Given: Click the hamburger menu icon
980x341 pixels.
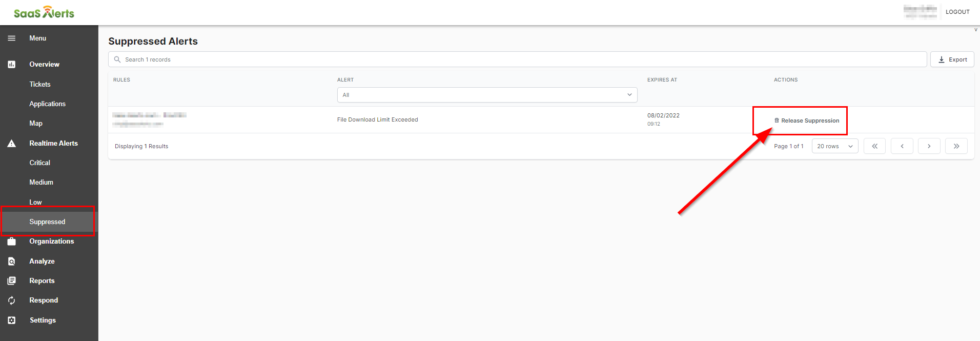Looking at the screenshot, I should click(11, 38).
